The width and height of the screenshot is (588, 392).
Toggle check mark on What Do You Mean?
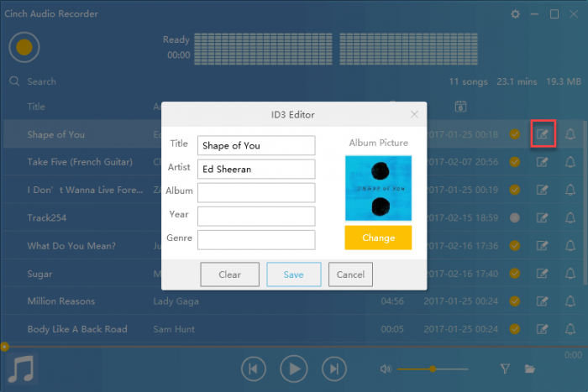515,246
